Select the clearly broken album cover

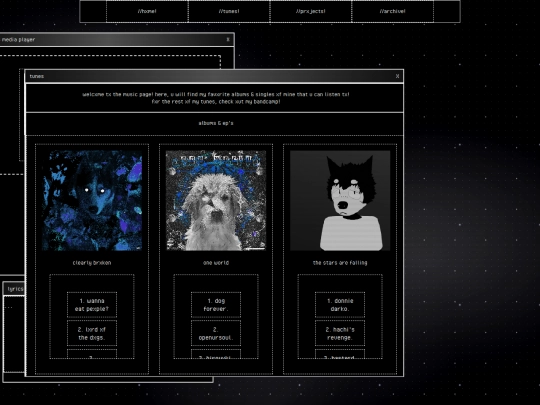92,200
